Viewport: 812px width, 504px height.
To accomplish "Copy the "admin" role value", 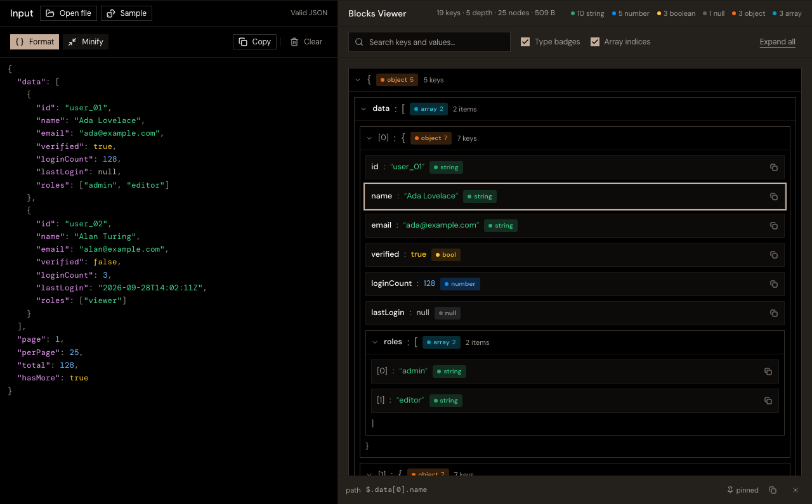I will 768,372.
